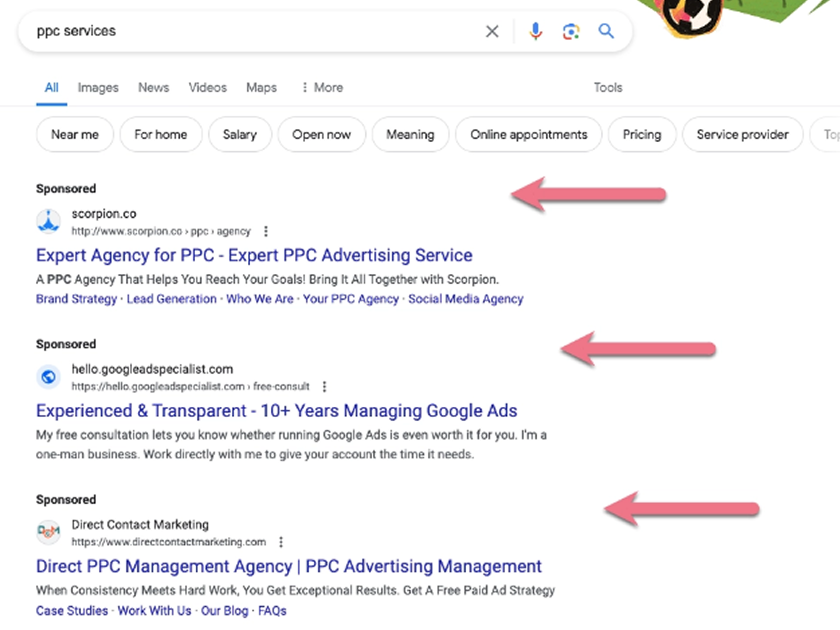Switch to the Videos tab
The height and width of the screenshot is (630, 840).
208,88
